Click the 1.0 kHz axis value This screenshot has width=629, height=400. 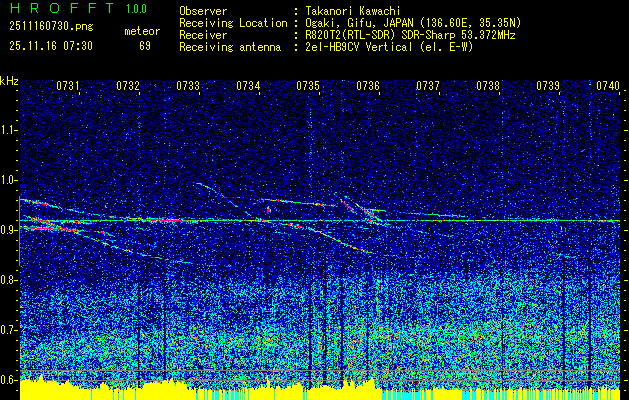pyautogui.click(x=8, y=180)
